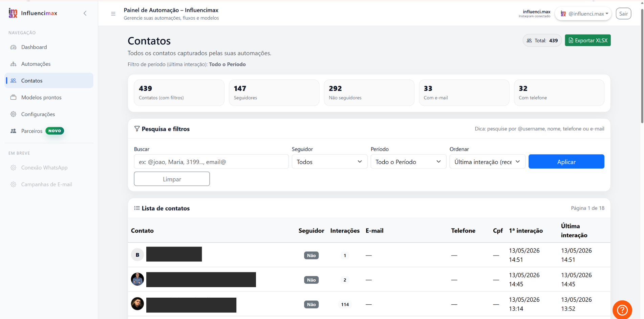
Task: Click the contact photo in the 2-interactions row
Action: coord(137,279)
